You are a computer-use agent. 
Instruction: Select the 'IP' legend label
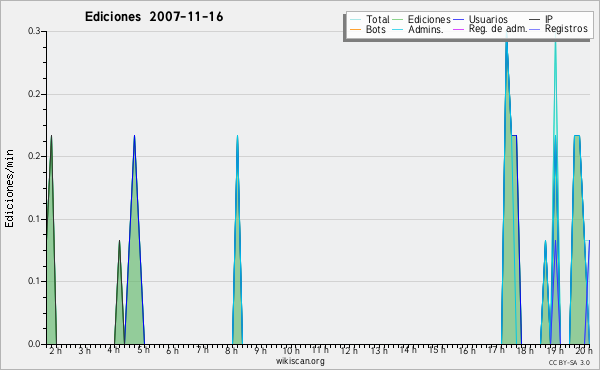coord(549,19)
